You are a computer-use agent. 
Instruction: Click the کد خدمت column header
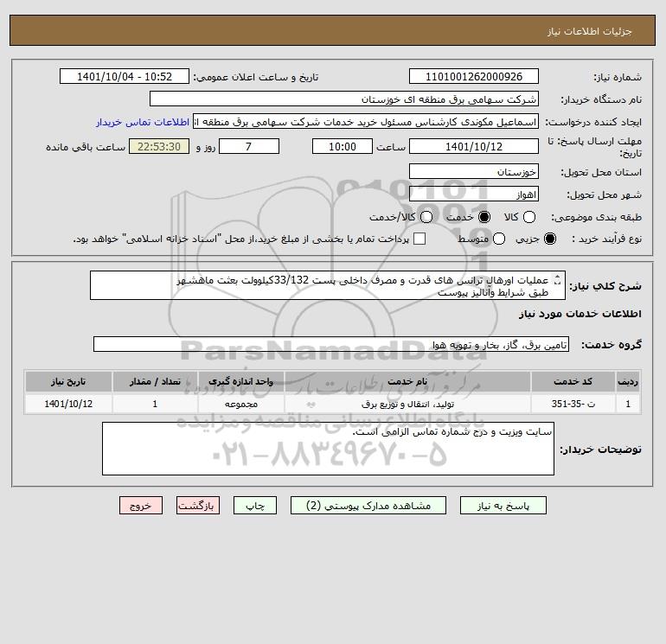pyautogui.click(x=573, y=381)
